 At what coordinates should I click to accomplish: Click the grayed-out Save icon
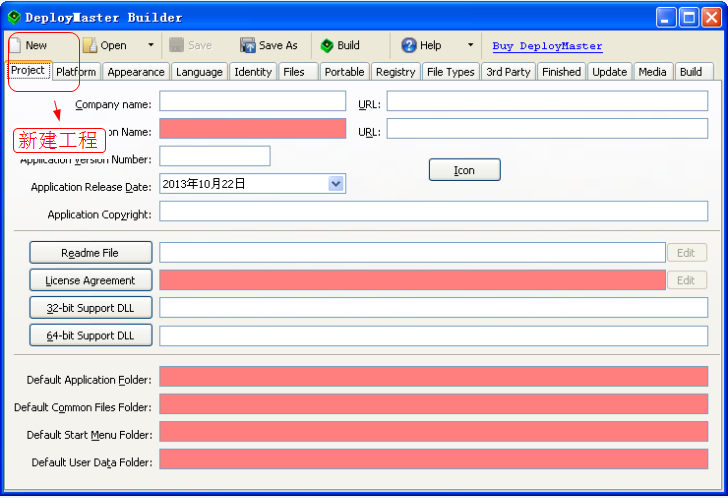tap(176, 45)
